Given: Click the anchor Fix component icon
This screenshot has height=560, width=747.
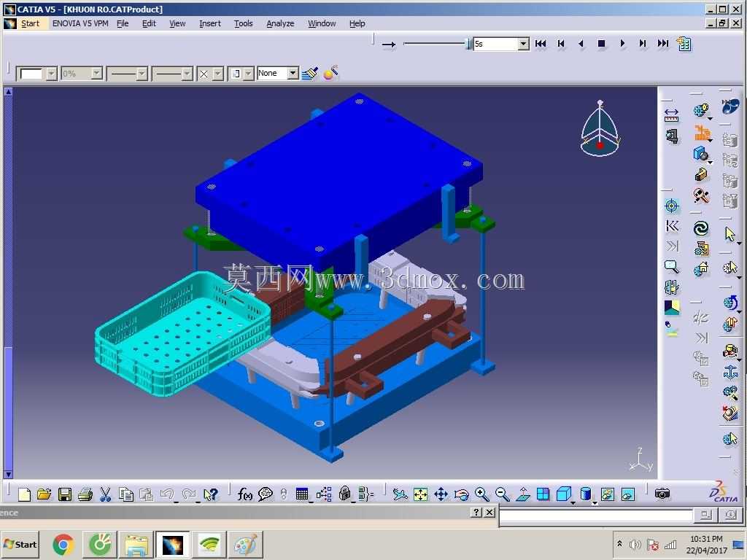Looking at the screenshot, I should point(730,371).
